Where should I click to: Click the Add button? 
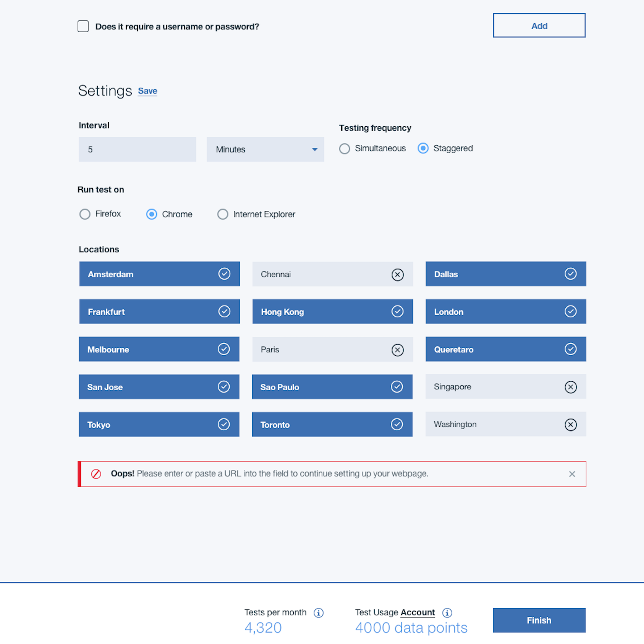pyautogui.click(x=539, y=25)
